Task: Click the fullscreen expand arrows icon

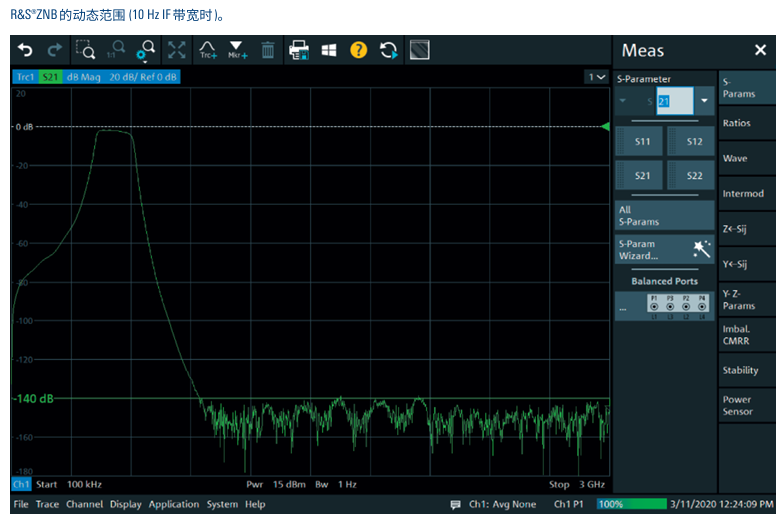Action: (176, 50)
